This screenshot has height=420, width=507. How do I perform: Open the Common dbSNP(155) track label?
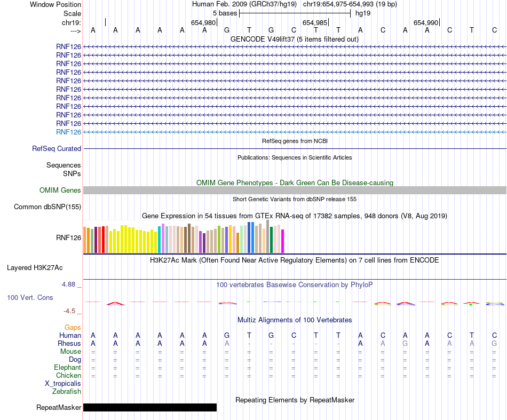[47, 207]
